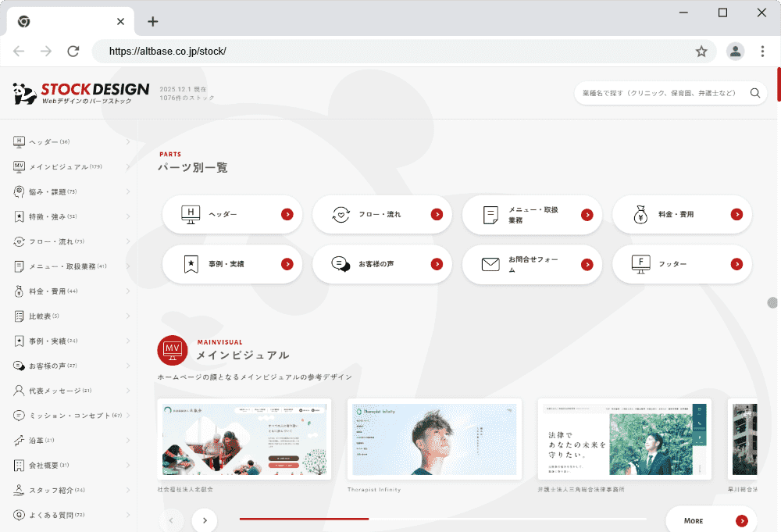The width and height of the screenshot is (781, 532).
Task: Go to next carousel slide arrow
Action: [205, 520]
